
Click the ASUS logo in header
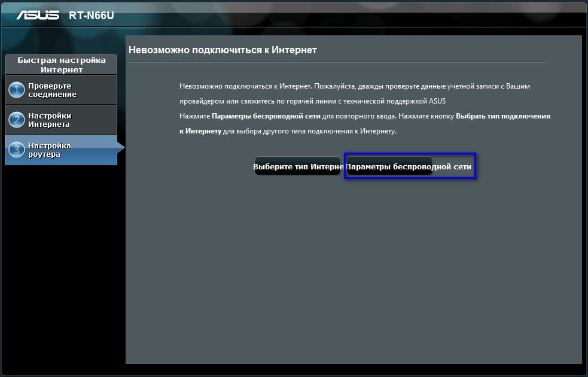pyautogui.click(x=38, y=15)
